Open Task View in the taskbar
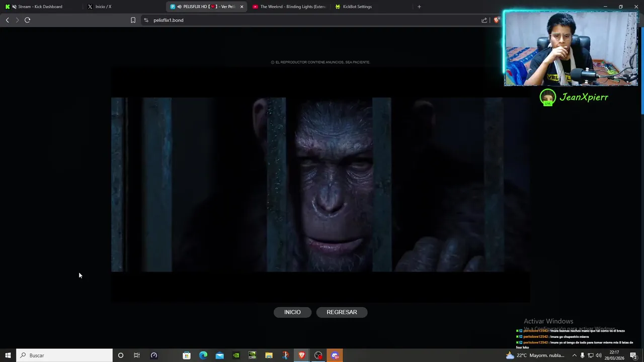This screenshot has width=644, height=362. (x=137, y=355)
